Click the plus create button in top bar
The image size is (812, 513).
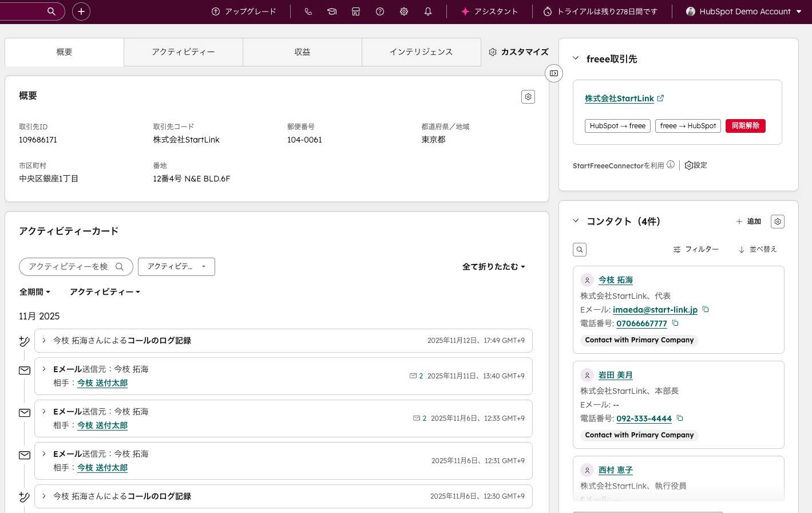pos(81,11)
